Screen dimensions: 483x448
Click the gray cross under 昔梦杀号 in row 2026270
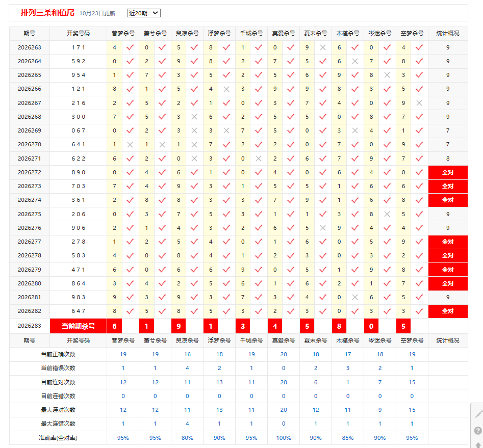(x=130, y=145)
